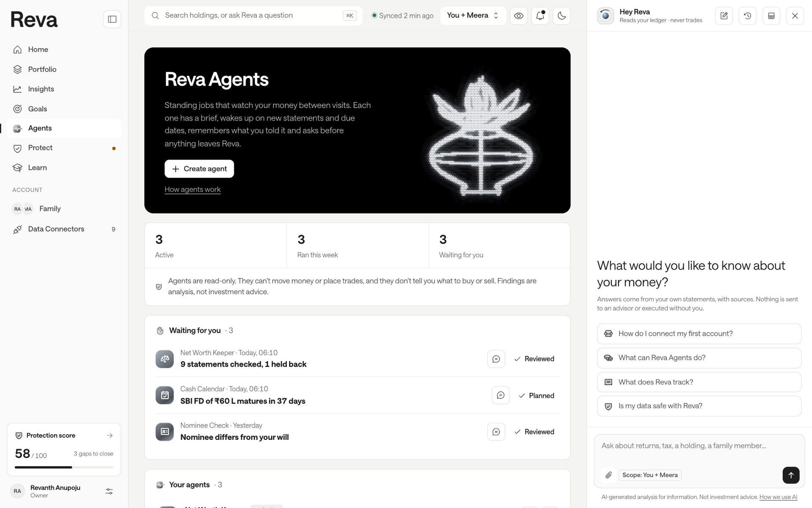Focus the Search holdings input field

[x=253, y=16]
